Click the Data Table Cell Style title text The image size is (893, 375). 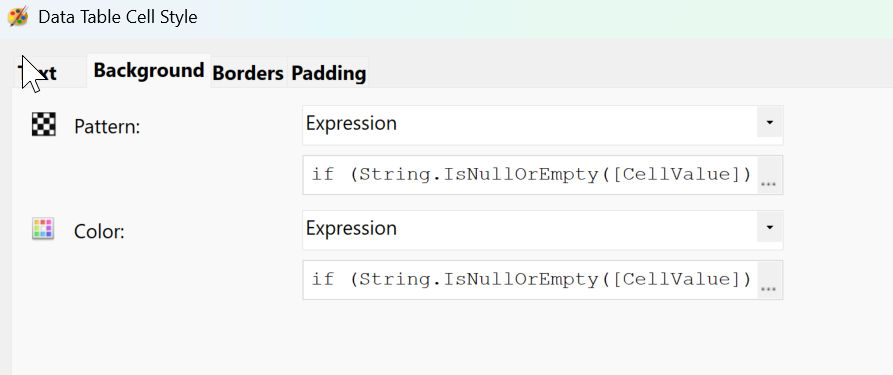coord(118,17)
